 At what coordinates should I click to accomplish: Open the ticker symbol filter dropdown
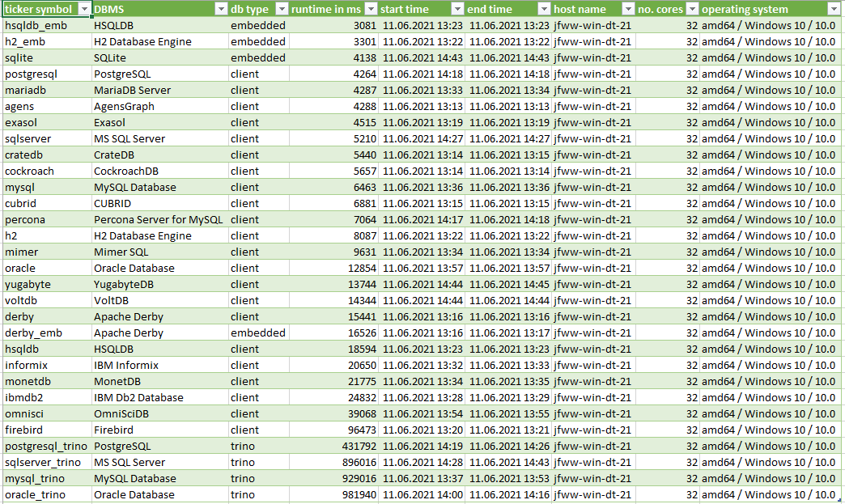coord(84,9)
